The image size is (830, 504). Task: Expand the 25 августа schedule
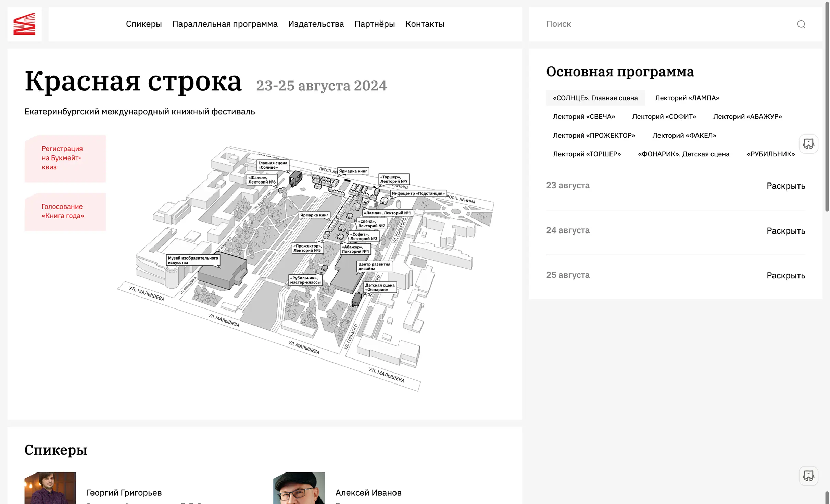pos(785,276)
